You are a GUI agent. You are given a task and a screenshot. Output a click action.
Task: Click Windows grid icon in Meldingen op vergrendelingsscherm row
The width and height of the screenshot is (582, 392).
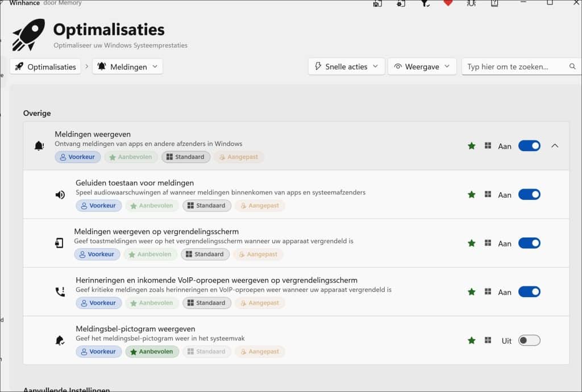point(488,243)
